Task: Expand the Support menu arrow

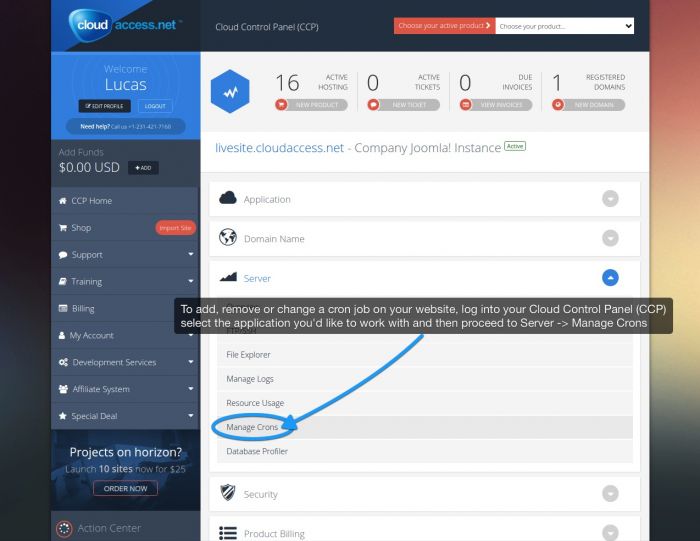Action: [191, 254]
